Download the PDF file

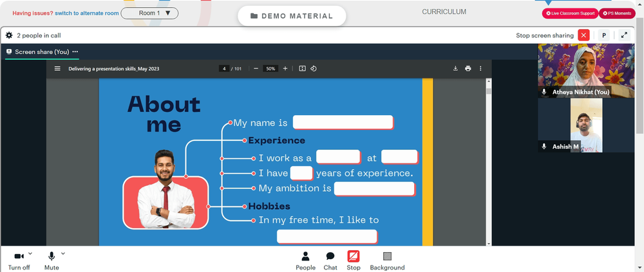click(455, 69)
